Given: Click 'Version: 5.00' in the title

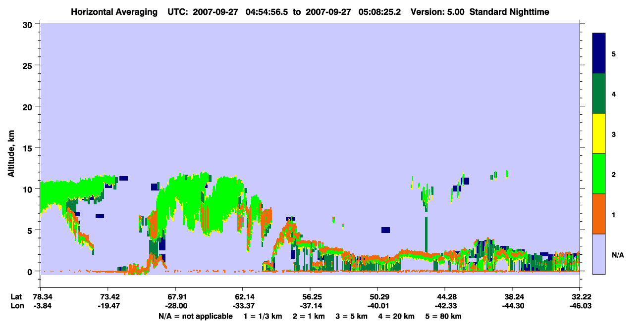Looking at the screenshot, I should point(437,12).
